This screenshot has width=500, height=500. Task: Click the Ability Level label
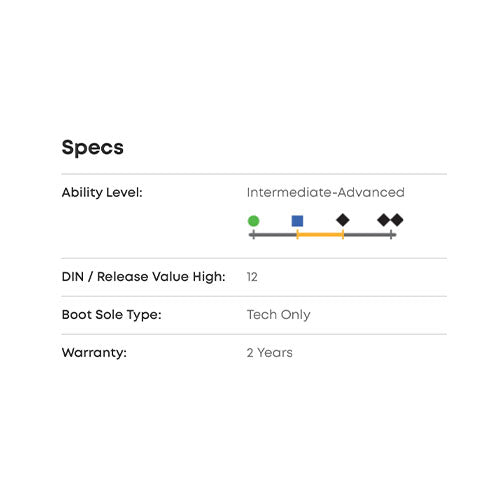click(102, 193)
